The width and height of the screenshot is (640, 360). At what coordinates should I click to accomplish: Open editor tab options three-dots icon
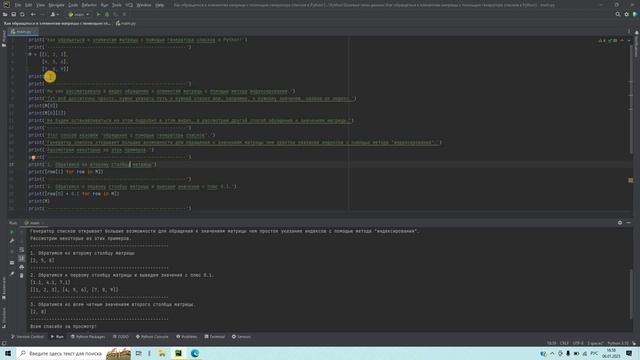click(x=629, y=31)
